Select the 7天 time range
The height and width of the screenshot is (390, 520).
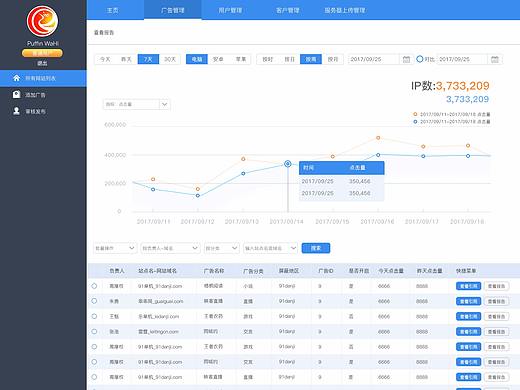coord(148,59)
